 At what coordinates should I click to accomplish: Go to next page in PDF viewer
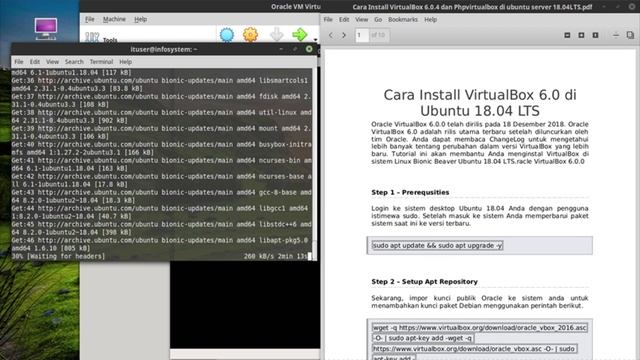click(x=344, y=35)
